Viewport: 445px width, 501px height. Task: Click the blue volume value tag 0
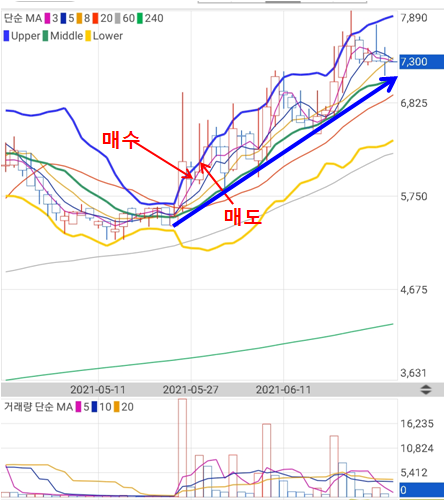(x=422, y=490)
